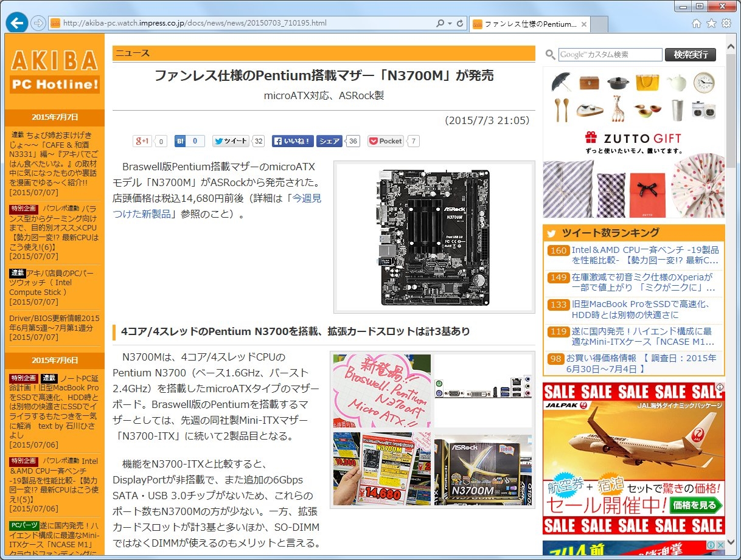
Task: Click the ニュース section header
Action: click(324, 53)
